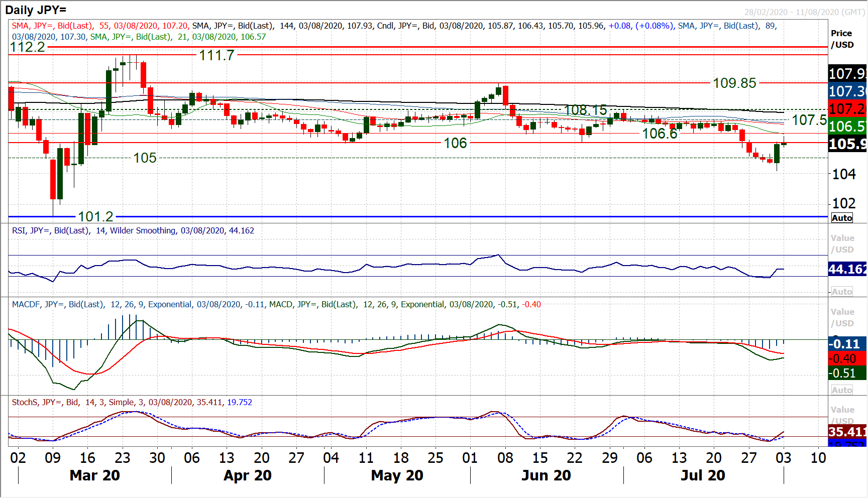Select the StochS indicator legend text
This screenshot has width=868, height=498.
pos(132,403)
